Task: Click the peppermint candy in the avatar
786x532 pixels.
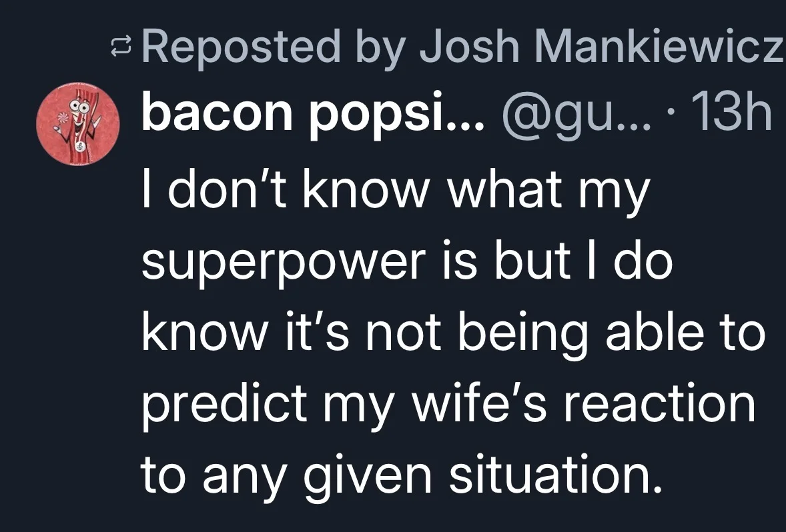Action: [62, 119]
